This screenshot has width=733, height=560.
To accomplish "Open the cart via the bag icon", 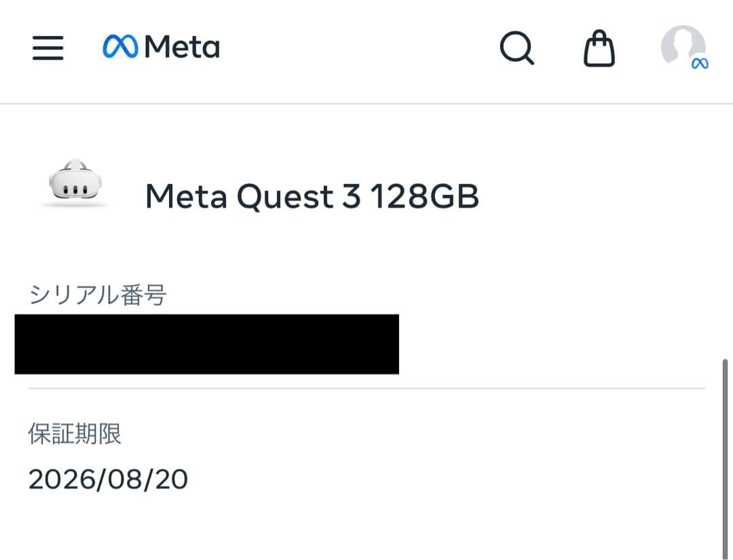I will [x=600, y=48].
